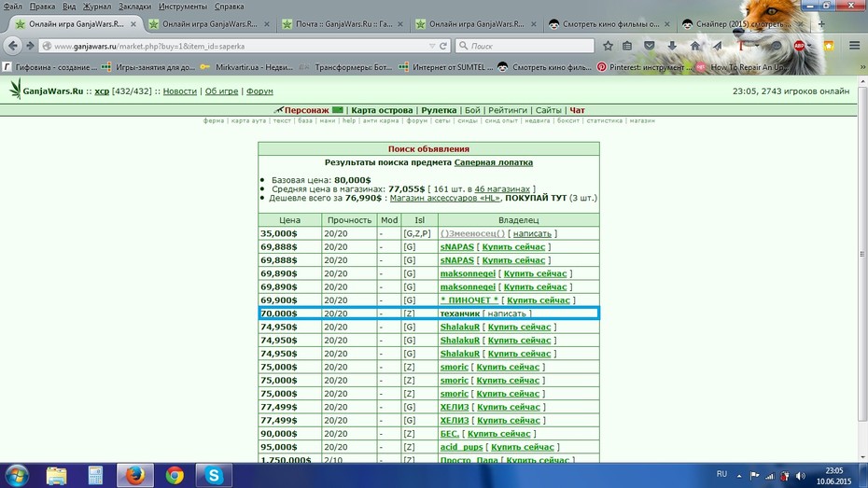The width and height of the screenshot is (868, 488).
Task: Switch to Firefox in the taskbar
Action: point(135,475)
